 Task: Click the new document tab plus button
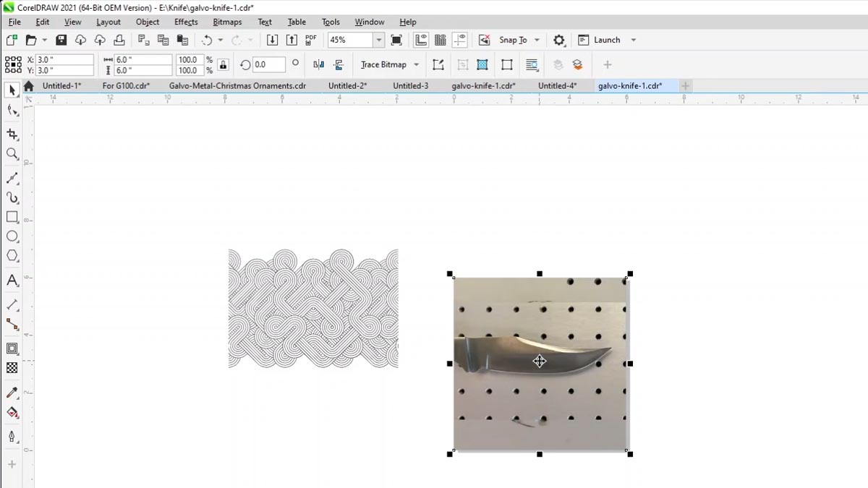coord(684,85)
